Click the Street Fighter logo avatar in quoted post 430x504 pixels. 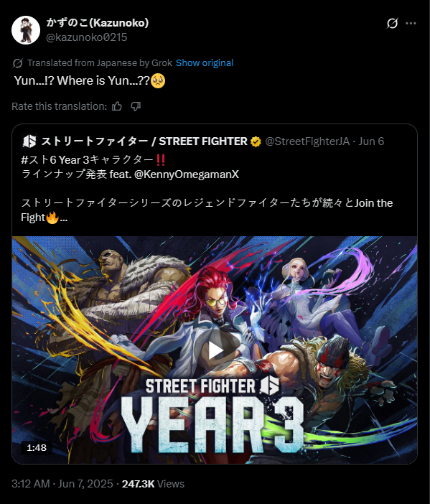29,141
